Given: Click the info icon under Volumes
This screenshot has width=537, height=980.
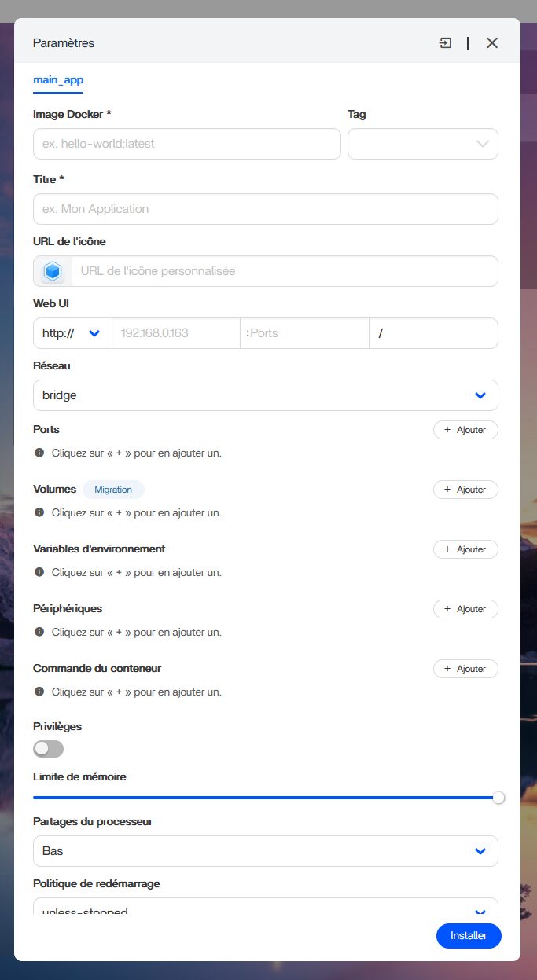Looking at the screenshot, I should click(39, 513).
